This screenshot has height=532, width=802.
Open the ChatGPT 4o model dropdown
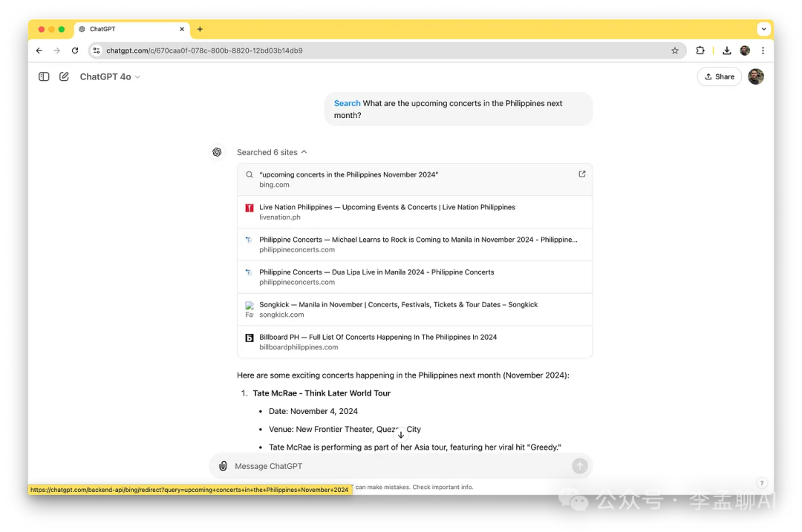tap(110, 76)
